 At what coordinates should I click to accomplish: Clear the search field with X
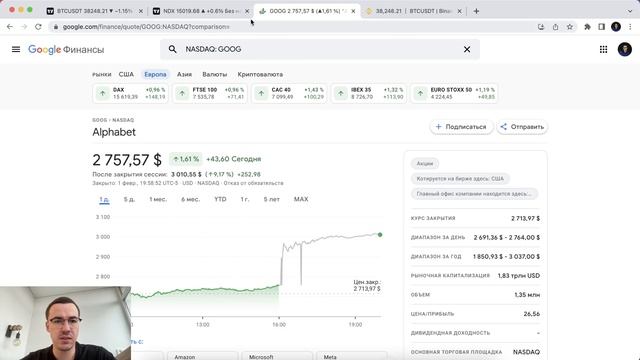(467, 49)
